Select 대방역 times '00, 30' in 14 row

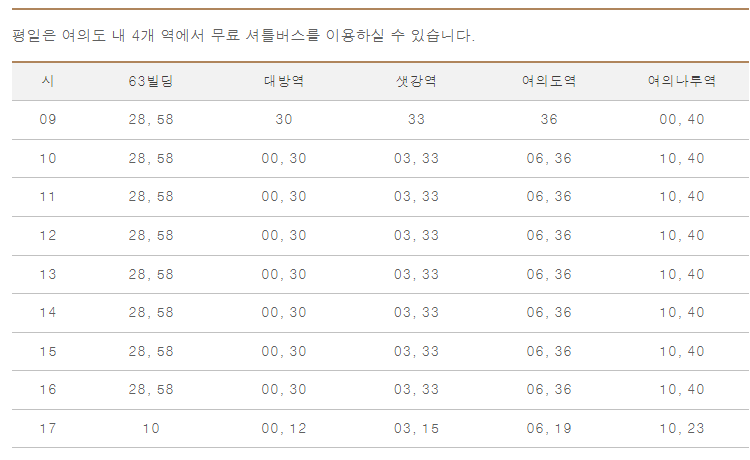(x=284, y=313)
